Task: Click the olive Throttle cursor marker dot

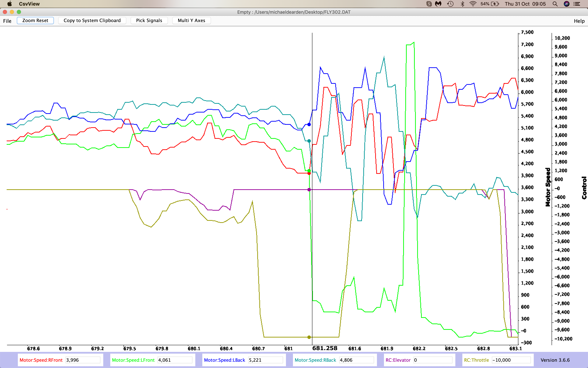Action: (x=309, y=337)
